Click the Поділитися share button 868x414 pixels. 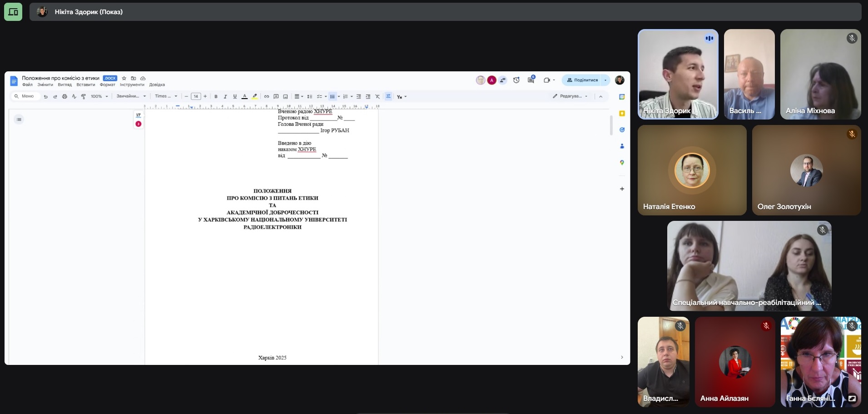(x=582, y=80)
